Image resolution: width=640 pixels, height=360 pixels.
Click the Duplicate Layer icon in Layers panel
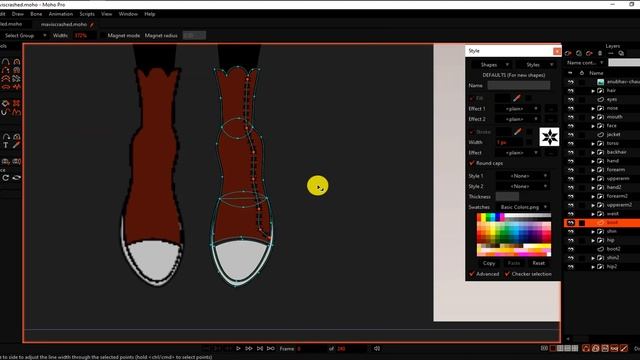579,53
